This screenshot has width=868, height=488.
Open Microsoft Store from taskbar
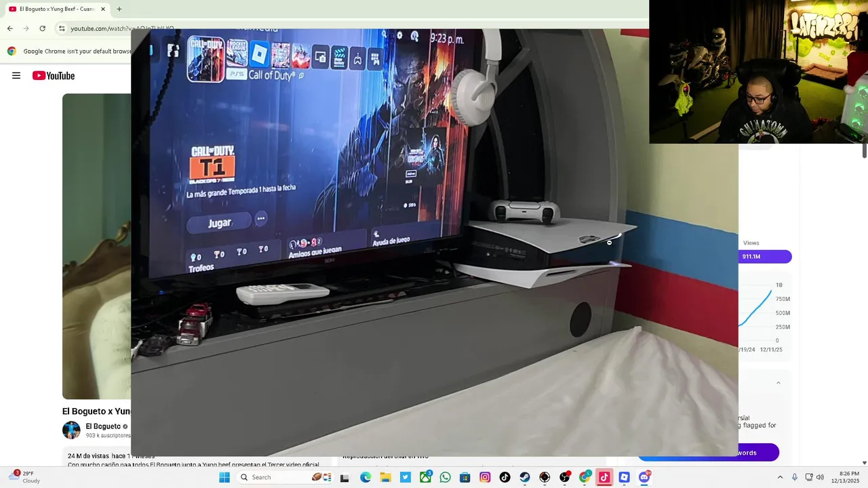(x=465, y=477)
